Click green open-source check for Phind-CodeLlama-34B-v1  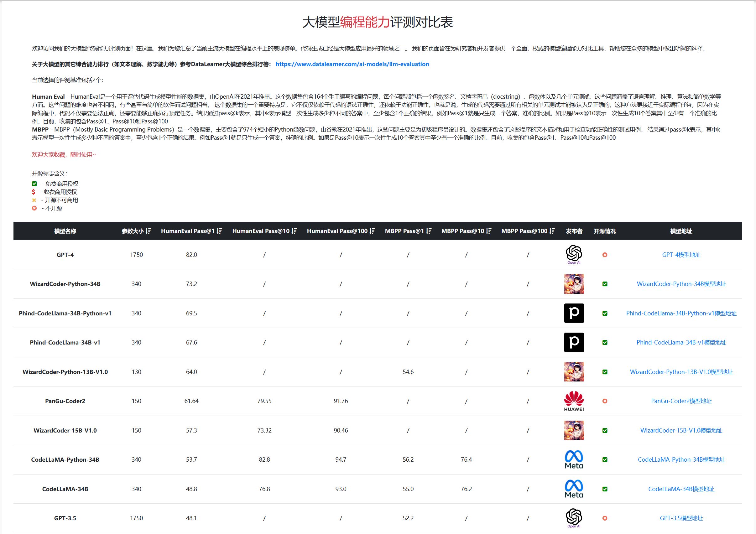tap(605, 342)
